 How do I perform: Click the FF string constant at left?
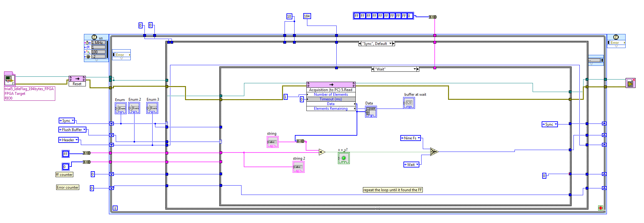click(x=66, y=154)
